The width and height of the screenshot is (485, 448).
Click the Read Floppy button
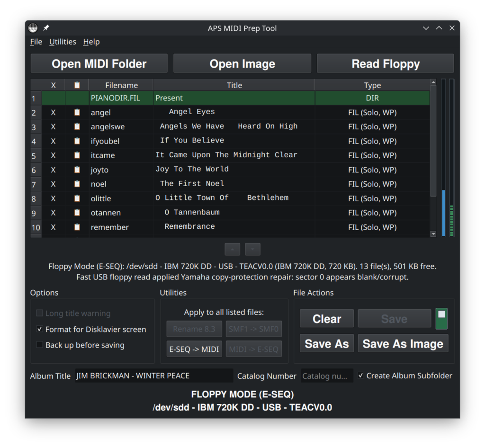(385, 64)
